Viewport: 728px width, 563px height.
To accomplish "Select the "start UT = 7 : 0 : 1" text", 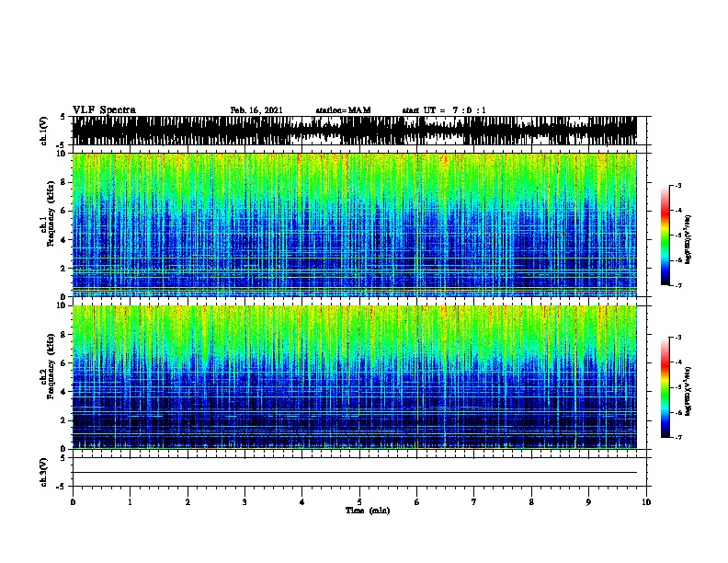I will 444,110.
